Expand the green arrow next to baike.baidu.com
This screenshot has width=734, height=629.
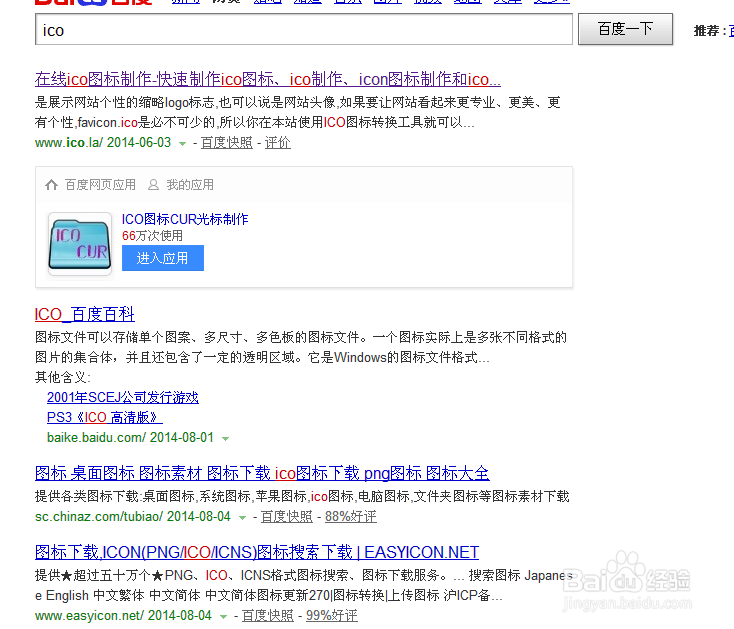(x=225, y=439)
